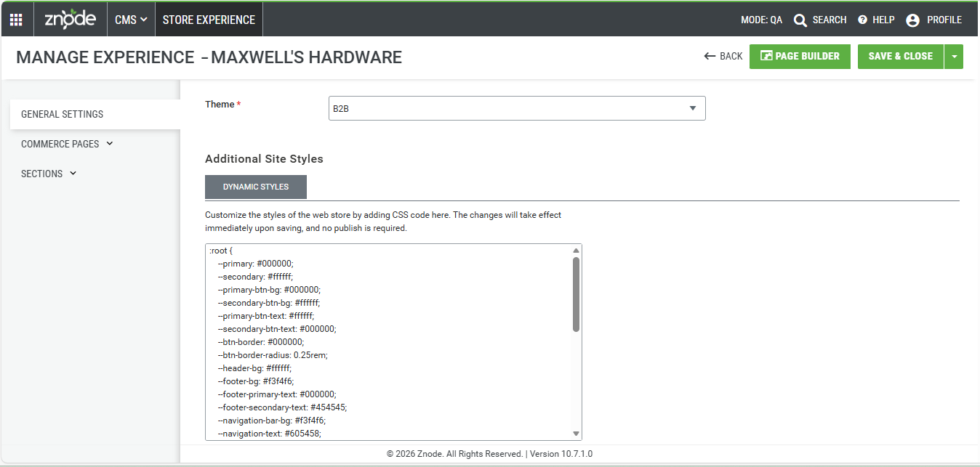
Task: Select the Store Experience menu item
Action: [209, 20]
